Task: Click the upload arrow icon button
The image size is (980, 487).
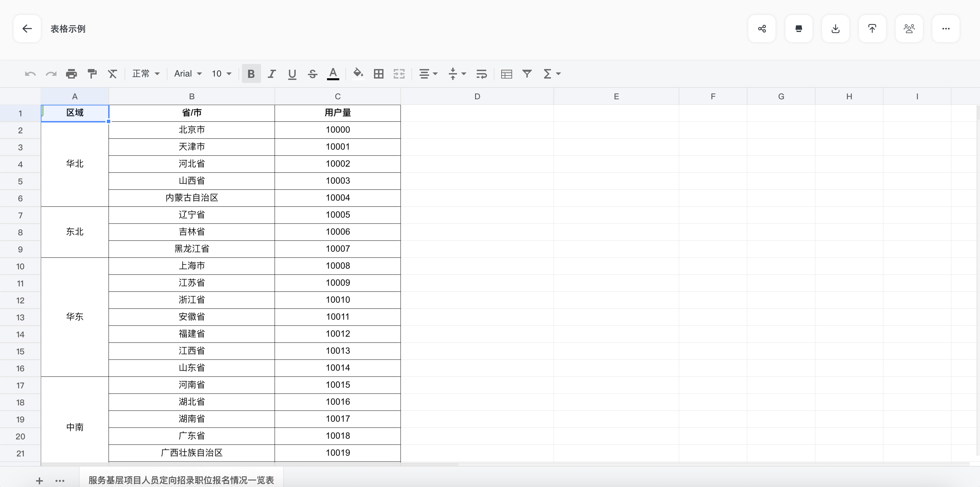Action: pos(872,29)
